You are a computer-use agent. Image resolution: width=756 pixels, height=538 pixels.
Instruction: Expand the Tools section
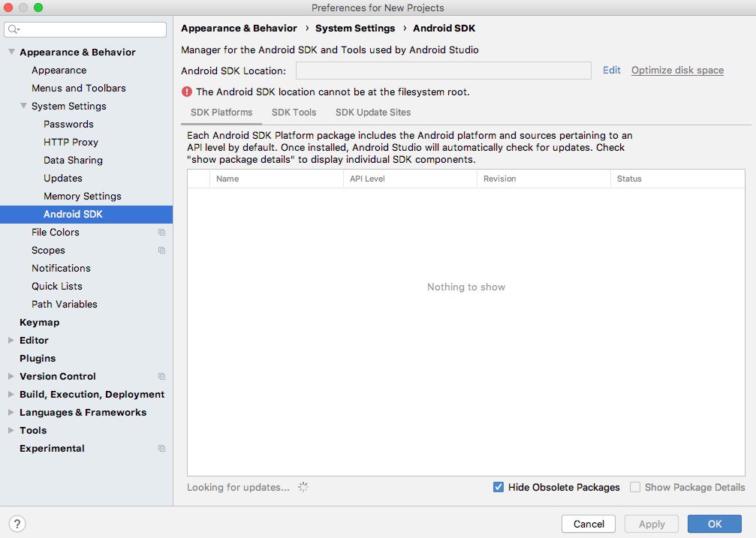(11, 430)
